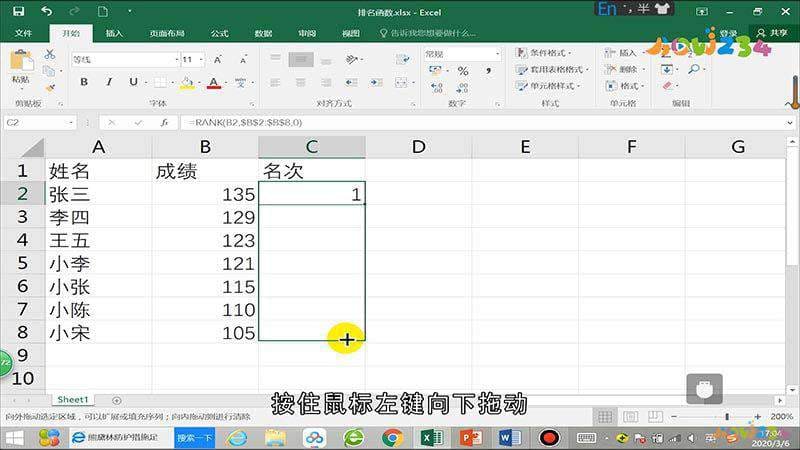Image resolution: width=800 pixels, height=450 pixels.
Task: Toggle middle vertical alignment
Action: 301,60
